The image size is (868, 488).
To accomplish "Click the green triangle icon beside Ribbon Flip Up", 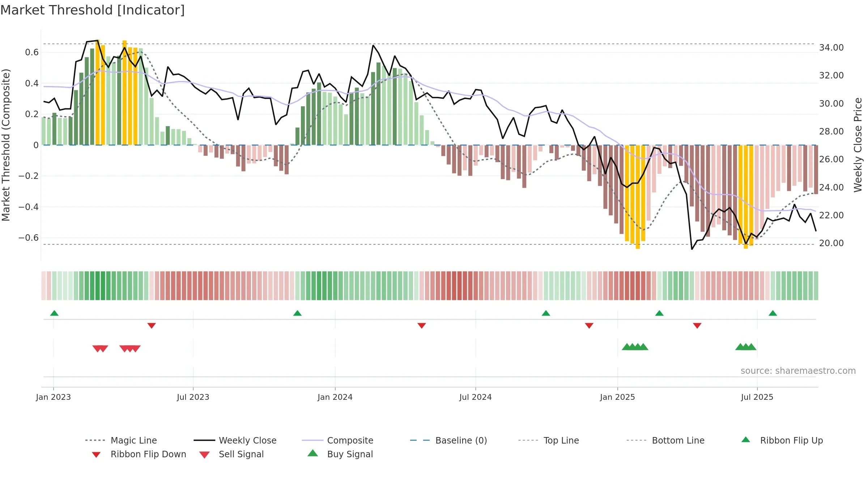I will [x=746, y=440].
